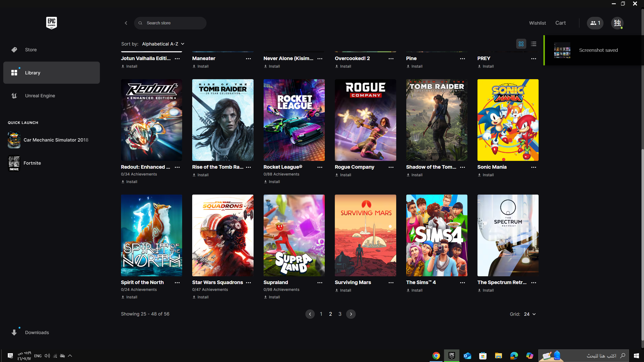This screenshot has width=644, height=362.
Task: Open more options for Rogue Company
Action: (x=391, y=167)
